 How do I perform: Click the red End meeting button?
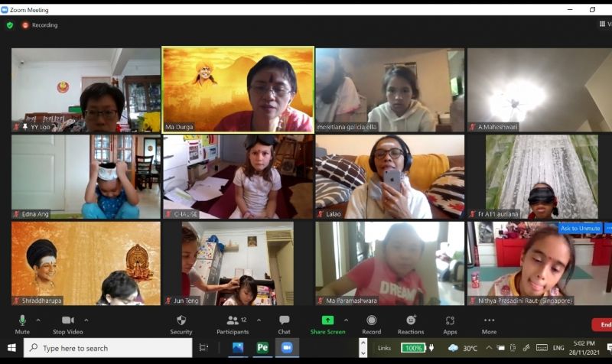[602, 325]
